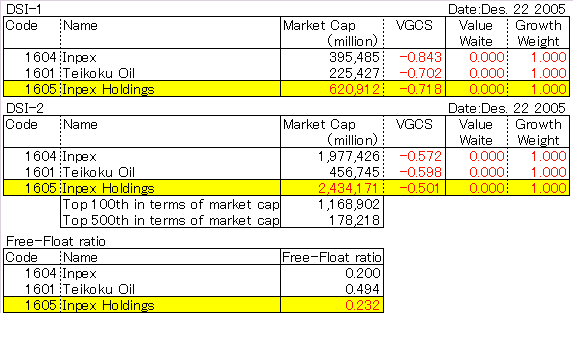Select the highlighted 620,912 market cap cell

[x=332, y=89]
